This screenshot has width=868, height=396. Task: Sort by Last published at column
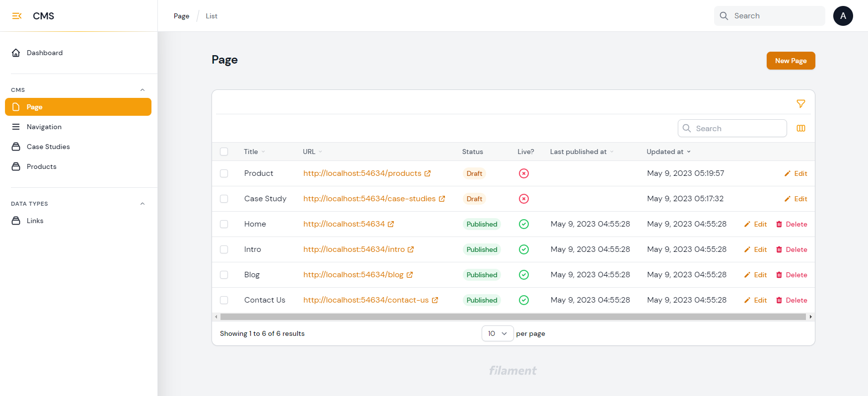(x=581, y=152)
